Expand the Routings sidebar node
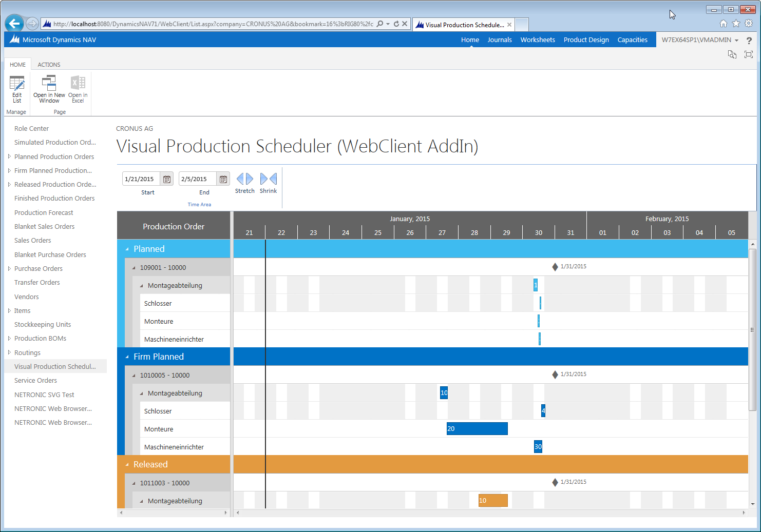Image resolution: width=761 pixels, height=532 pixels. [x=9, y=352]
